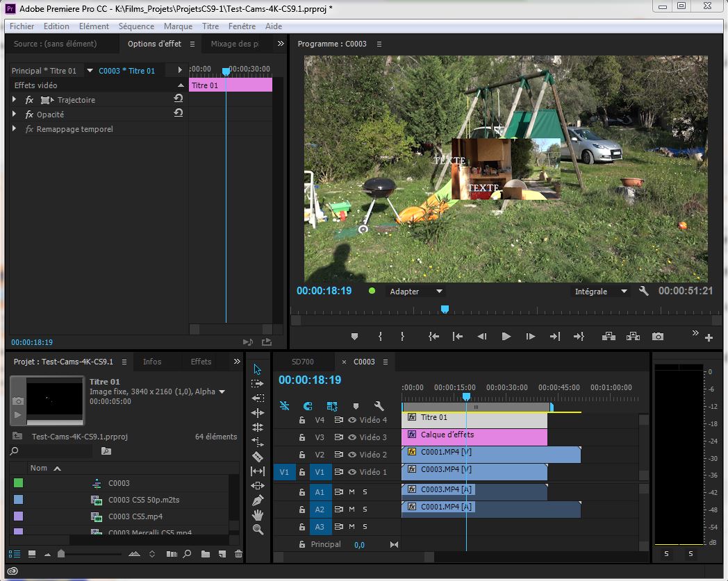
Task: Open the Intégrale playback resolution dropdown
Action: (601, 292)
